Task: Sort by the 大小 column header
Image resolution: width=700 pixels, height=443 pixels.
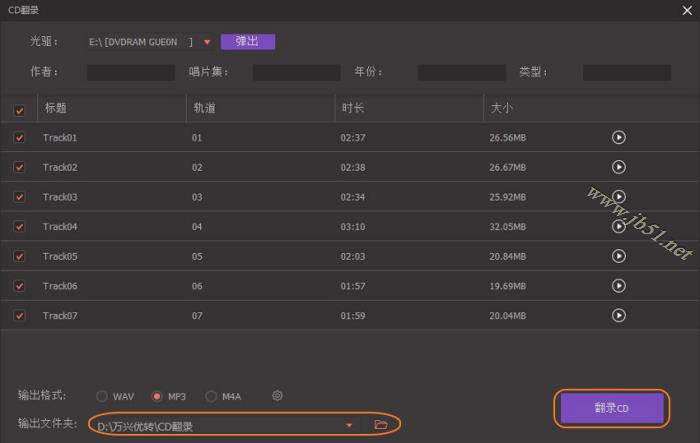Action: pos(502,108)
